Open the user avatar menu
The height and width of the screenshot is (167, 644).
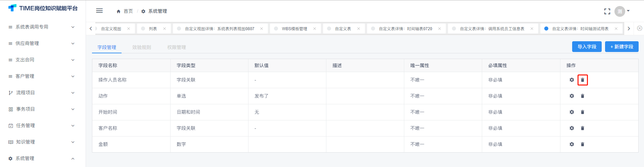click(619, 11)
